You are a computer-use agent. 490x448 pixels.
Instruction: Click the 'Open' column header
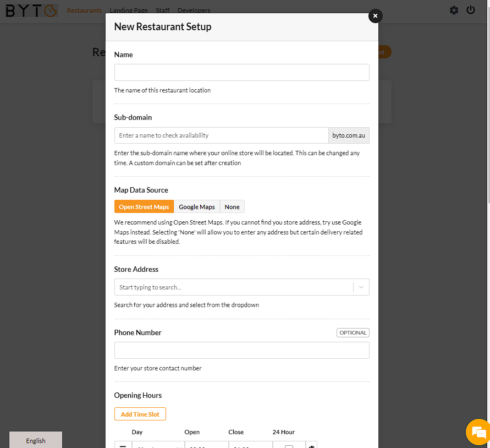pos(192,432)
